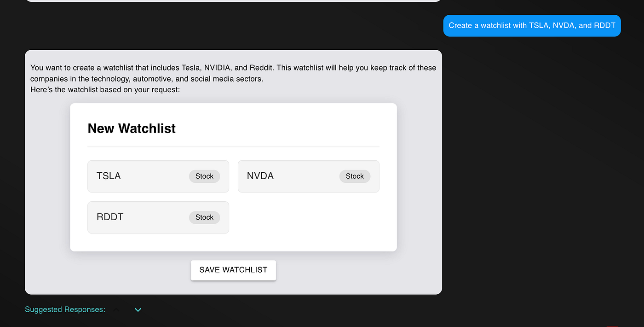
Task: Click the blue user message bubble
Action: pos(532,25)
